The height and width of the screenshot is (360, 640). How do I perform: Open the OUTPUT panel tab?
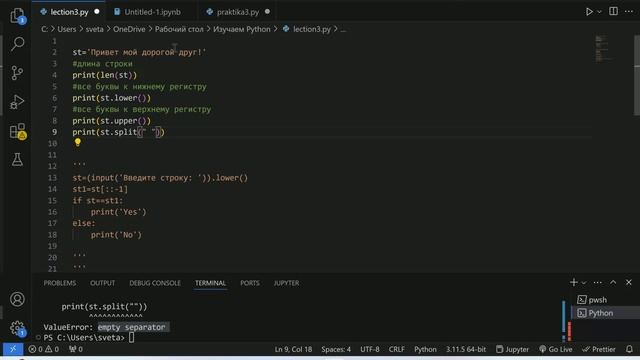pos(102,283)
